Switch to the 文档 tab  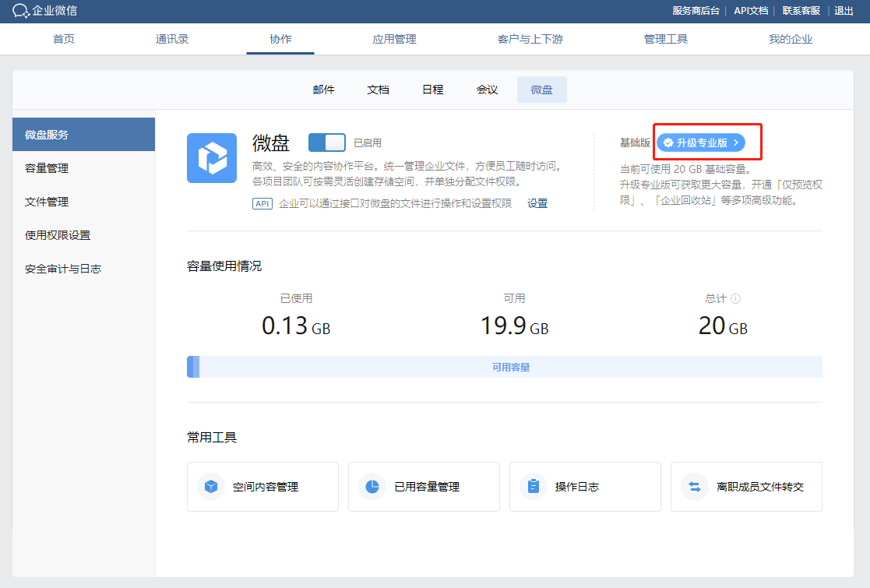[x=378, y=90]
